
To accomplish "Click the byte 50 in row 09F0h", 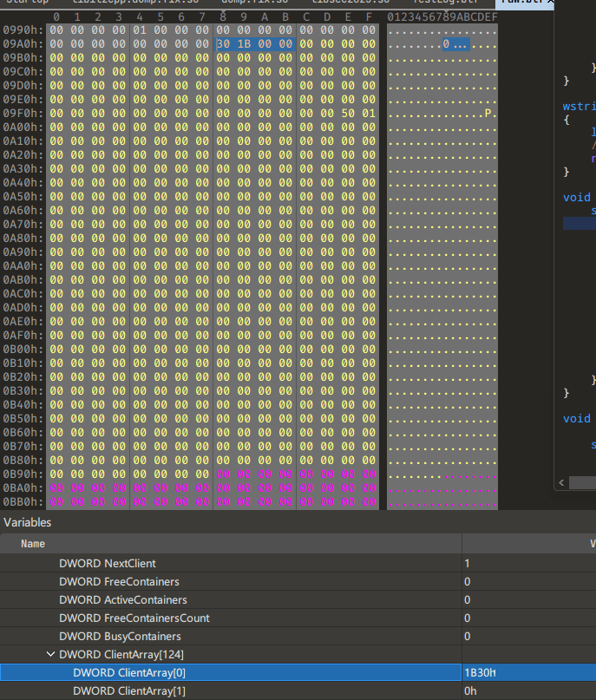I will tap(348, 114).
